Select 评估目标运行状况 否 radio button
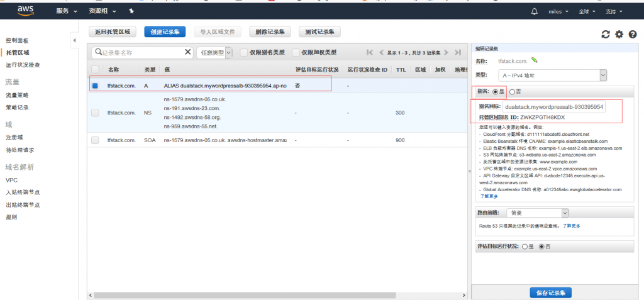This screenshot has height=300, width=644. pyautogui.click(x=541, y=247)
